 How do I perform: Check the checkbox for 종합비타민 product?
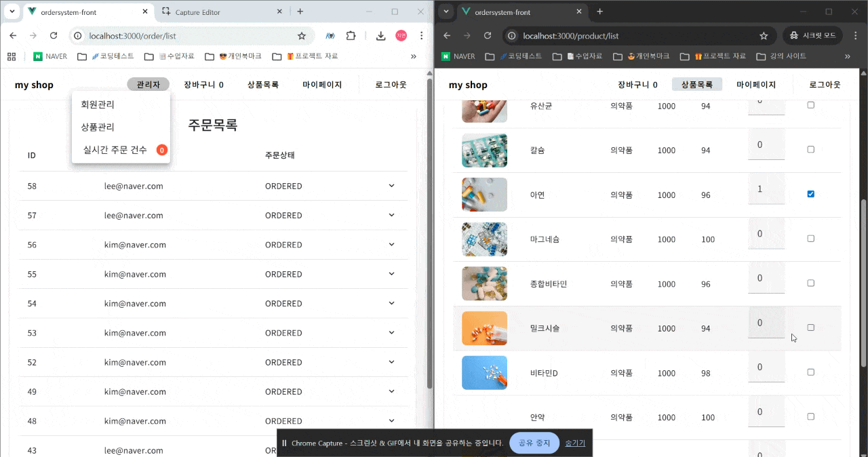(x=810, y=283)
